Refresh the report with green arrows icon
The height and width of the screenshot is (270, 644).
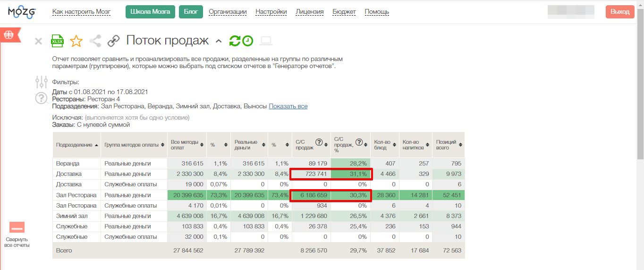pyautogui.click(x=235, y=41)
